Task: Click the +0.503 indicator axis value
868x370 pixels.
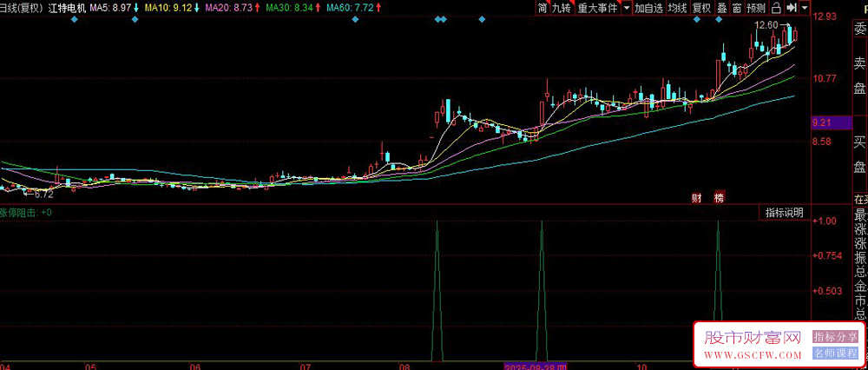Action: click(x=826, y=290)
